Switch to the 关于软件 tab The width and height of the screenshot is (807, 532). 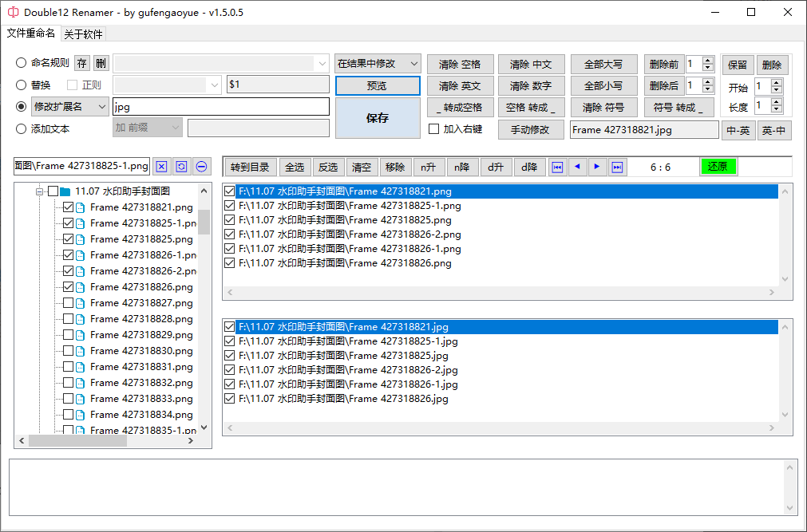83,34
